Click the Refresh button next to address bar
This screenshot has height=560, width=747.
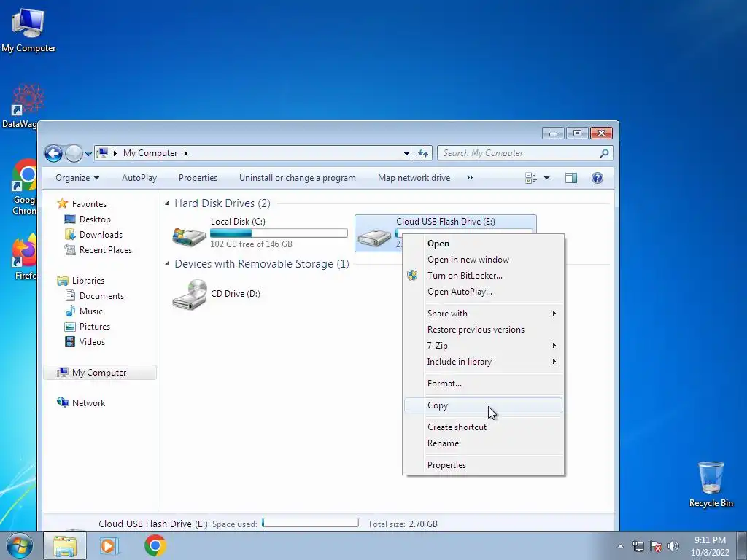pos(423,153)
